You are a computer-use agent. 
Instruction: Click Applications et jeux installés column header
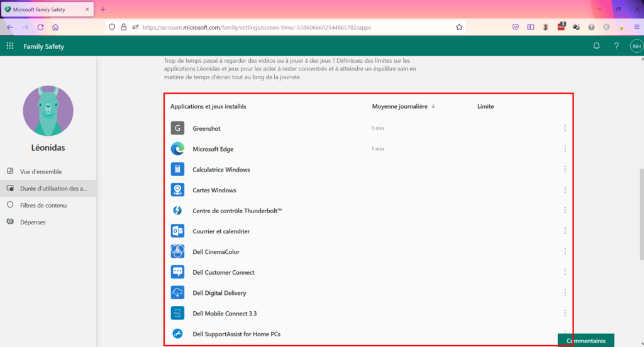(208, 106)
